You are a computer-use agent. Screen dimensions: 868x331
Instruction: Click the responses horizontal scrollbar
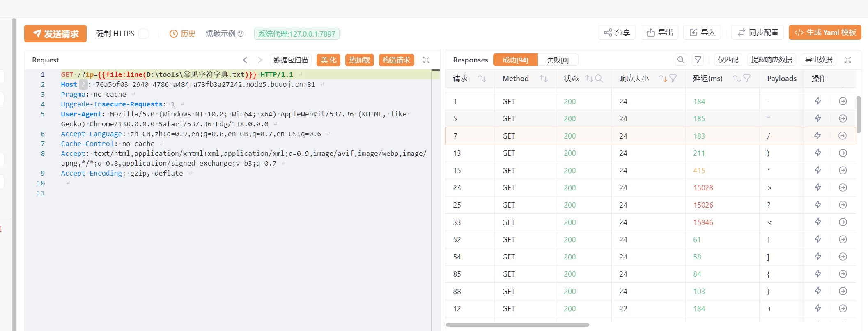tap(517, 325)
